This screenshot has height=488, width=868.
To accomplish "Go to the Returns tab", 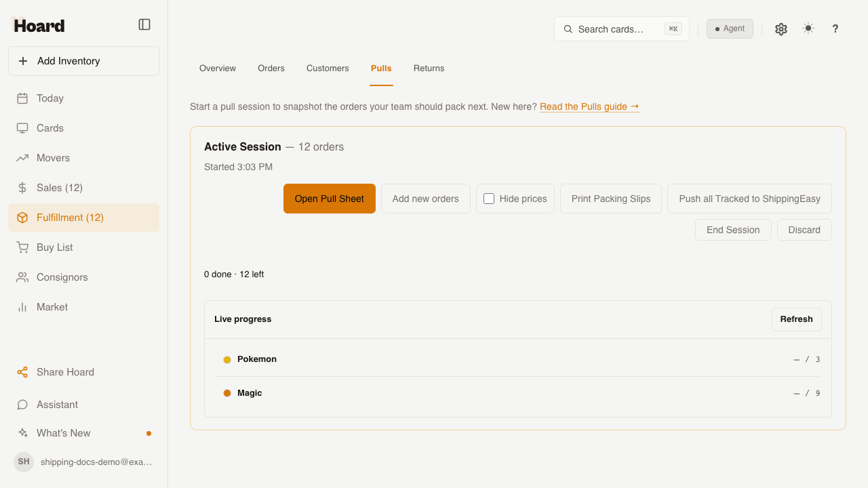I will coord(429,68).
